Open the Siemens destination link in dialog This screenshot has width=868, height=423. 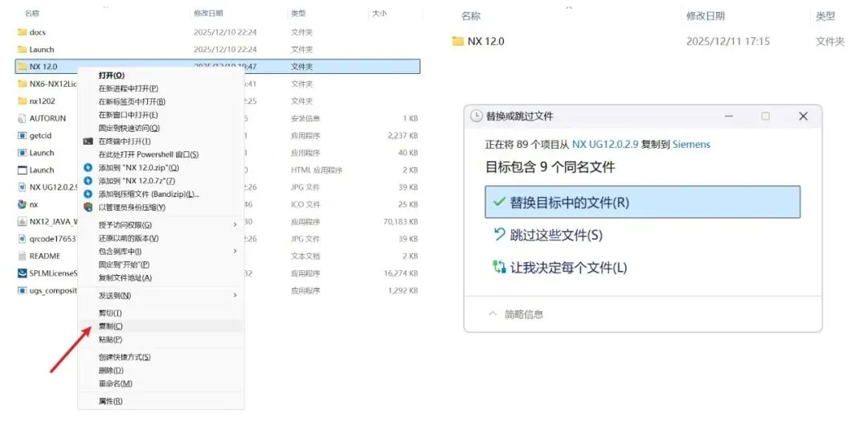tap(691, 145)
